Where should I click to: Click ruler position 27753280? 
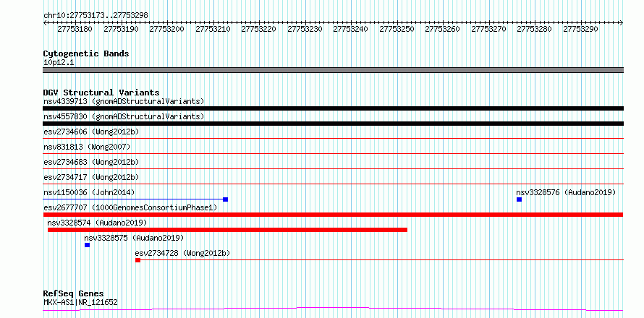[535, 29]
